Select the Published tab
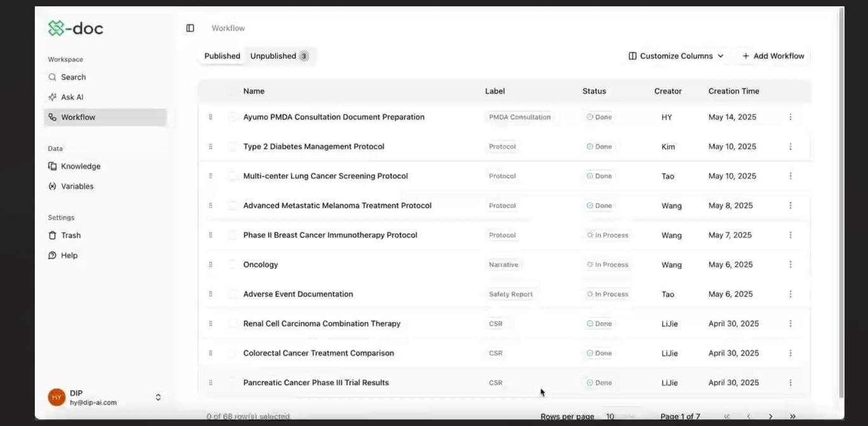The width and height of the screenshot is (868, 426). [222, 56]
